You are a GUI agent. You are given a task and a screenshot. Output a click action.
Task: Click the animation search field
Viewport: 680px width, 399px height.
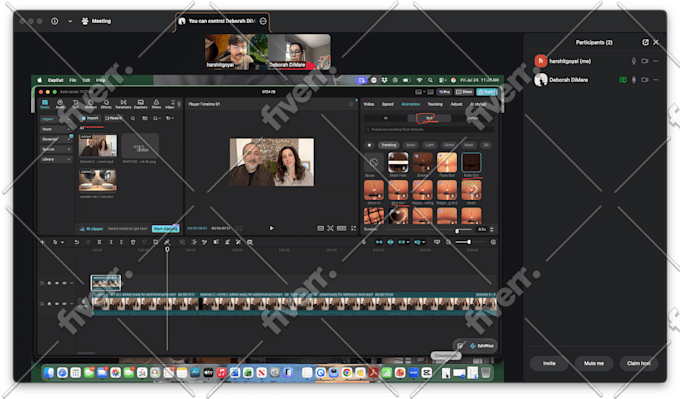(x=428, y=129)
